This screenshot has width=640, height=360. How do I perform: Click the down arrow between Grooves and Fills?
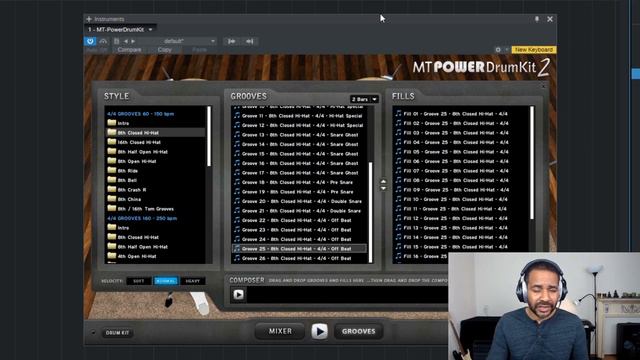tap(383, 188)
